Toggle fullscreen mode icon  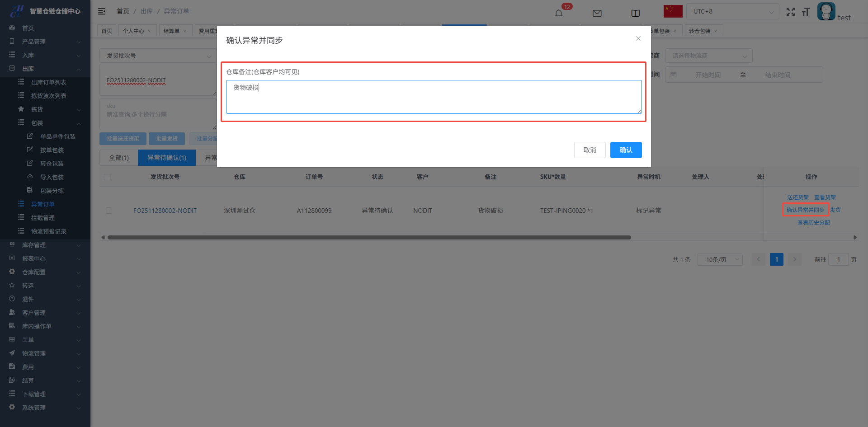pos(790,12)
